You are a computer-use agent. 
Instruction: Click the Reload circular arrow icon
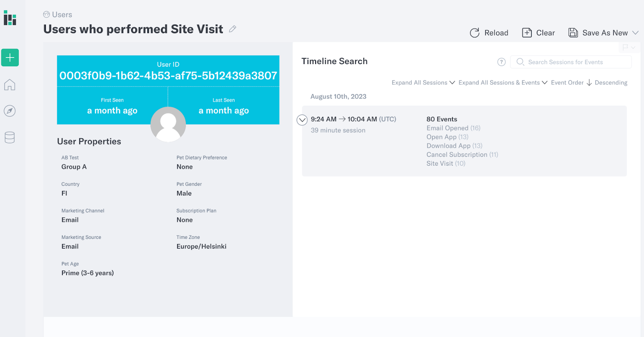coord(475,33)
